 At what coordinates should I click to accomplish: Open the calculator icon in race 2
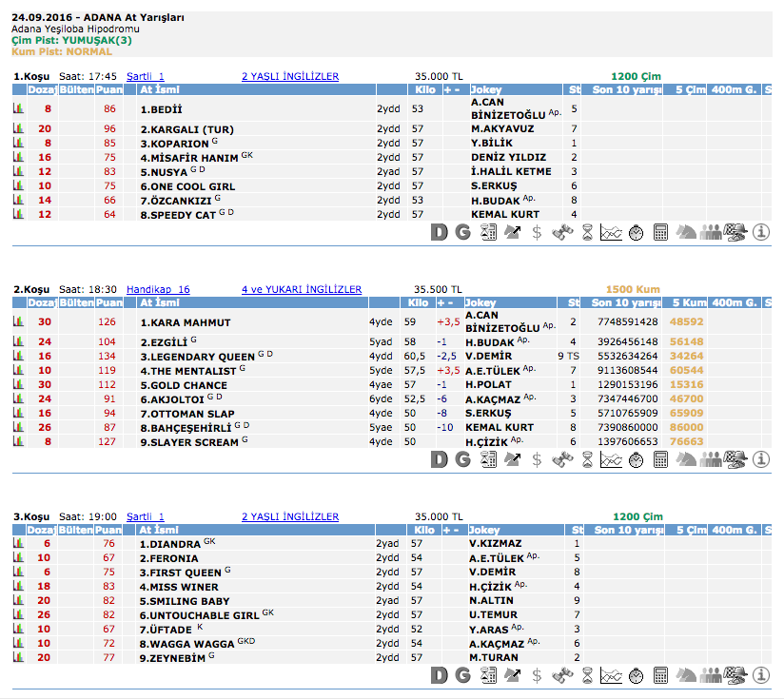coord(660,459)
